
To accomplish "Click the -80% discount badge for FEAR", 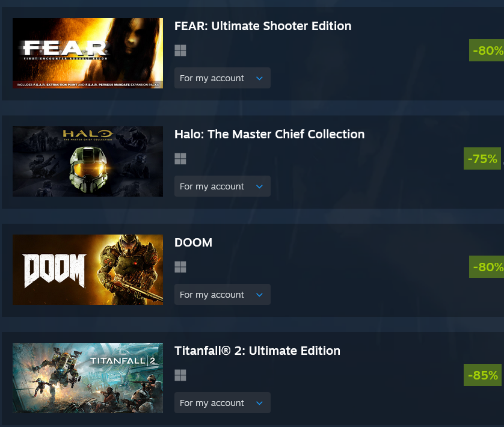I will 487,51.
